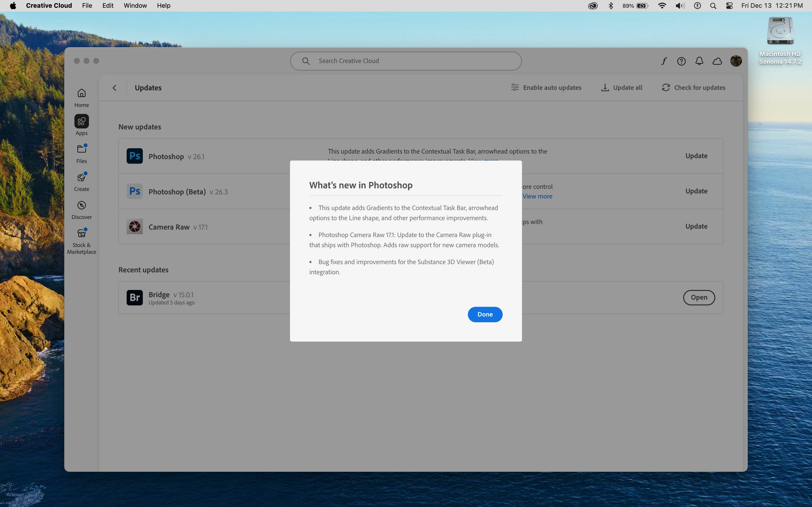Click Done in What's new dialog

485,314
